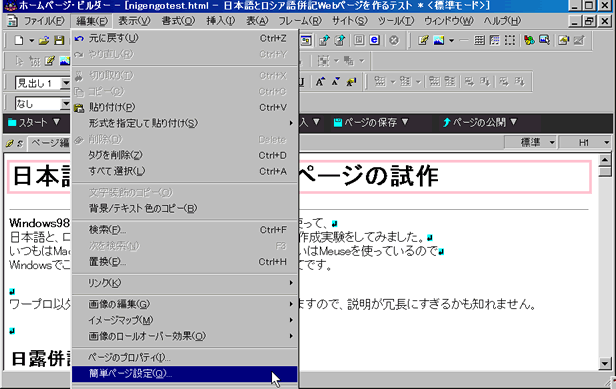Switch to the ページ編集 tab
This screenshot has width=616, height=389.
click(x=50, y=143)
